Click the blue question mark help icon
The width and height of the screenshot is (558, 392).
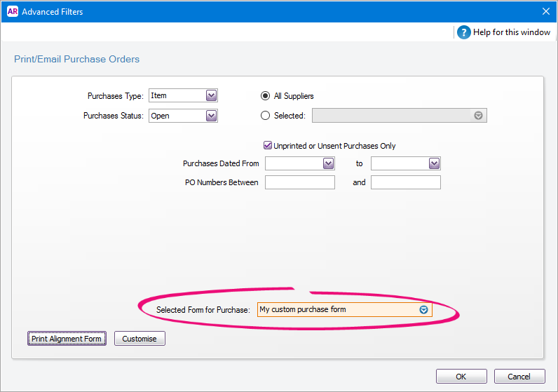(463, 32)
